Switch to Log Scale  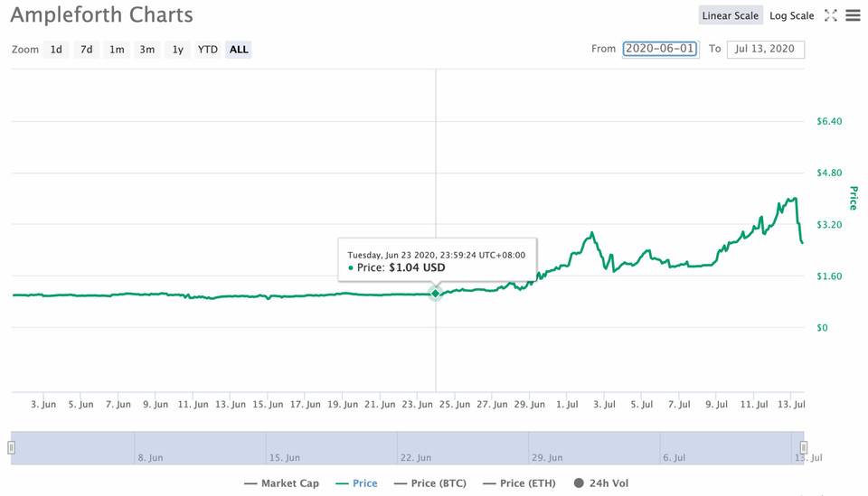click(791, 15)
